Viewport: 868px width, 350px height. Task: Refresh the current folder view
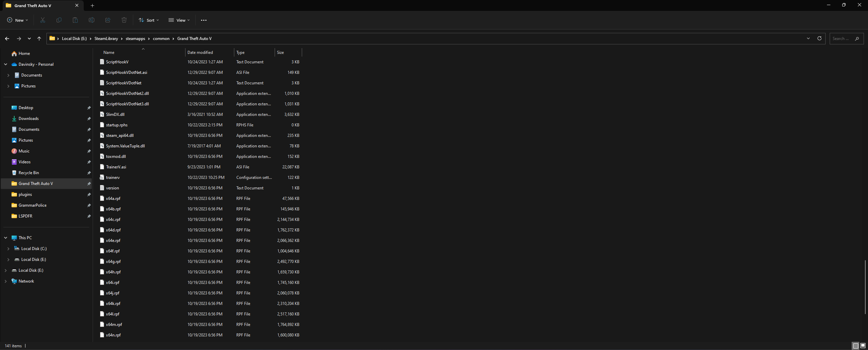[820, 38]
